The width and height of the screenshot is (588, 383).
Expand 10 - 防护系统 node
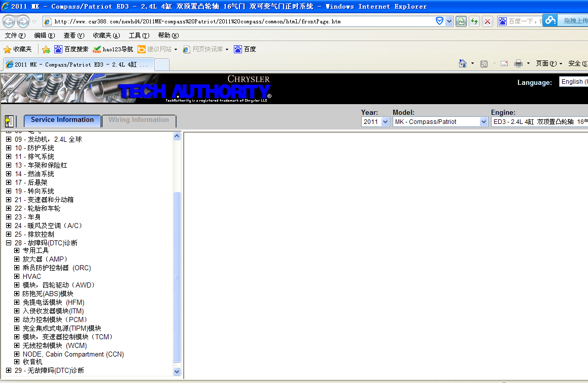[x=9, y=148]
